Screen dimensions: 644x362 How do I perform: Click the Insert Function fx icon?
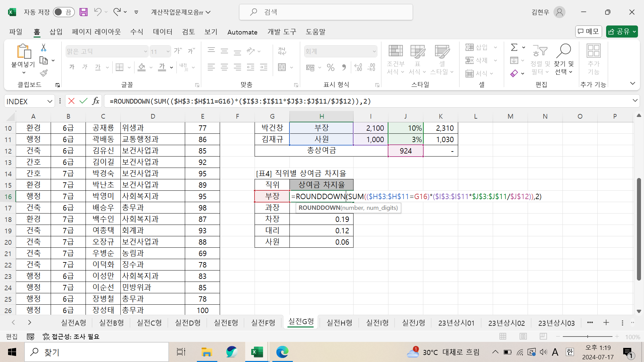click(x=96, y=101)
